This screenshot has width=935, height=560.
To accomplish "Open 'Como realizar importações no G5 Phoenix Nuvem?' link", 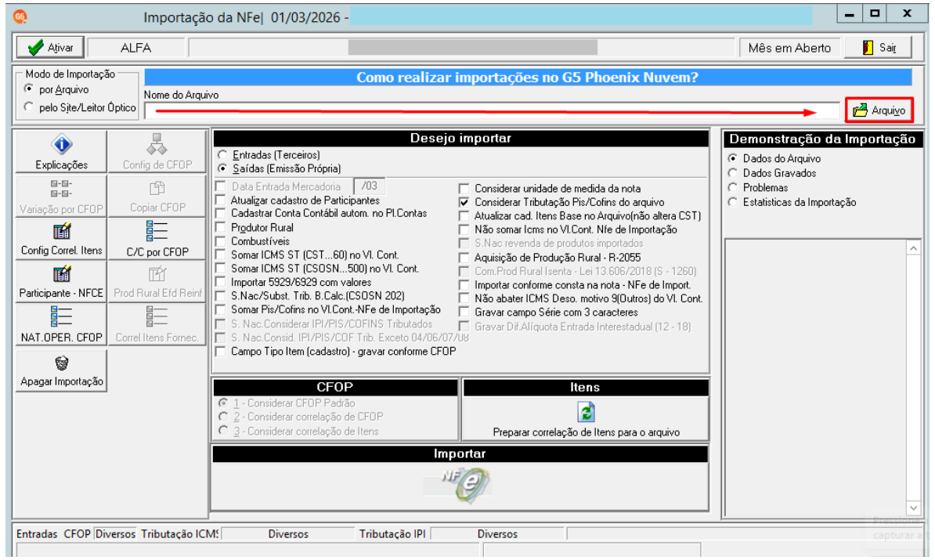I will (x=527, y=78).
